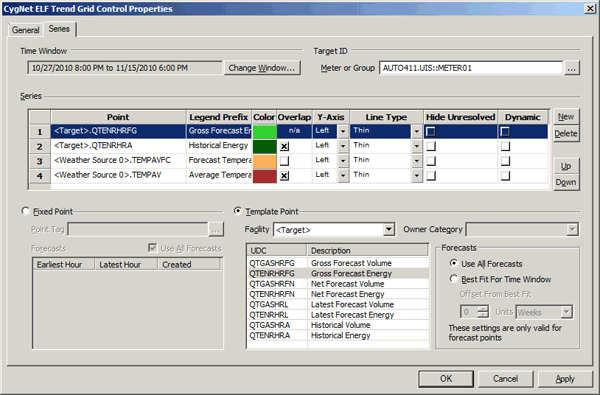600x395 pixels.
Task: Toggle Dynamic checkbox for row 2
Action: tap(505, 146)
